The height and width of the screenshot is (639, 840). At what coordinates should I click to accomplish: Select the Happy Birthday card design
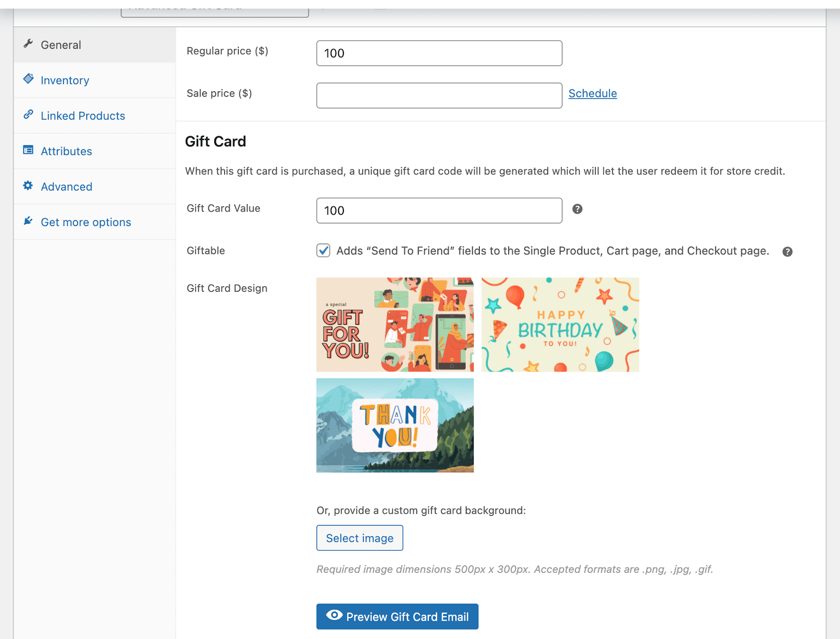point(560,325)
